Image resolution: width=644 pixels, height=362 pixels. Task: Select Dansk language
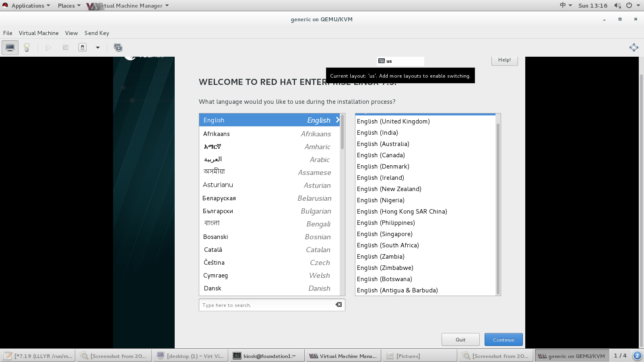click(x=269, y=288)
